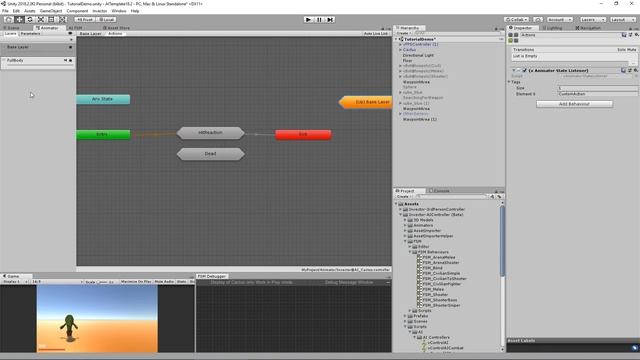The width and height of the screenshot is (640, 360).
Task: Click gear icon on Base Layer
Action: pos(71,47)
